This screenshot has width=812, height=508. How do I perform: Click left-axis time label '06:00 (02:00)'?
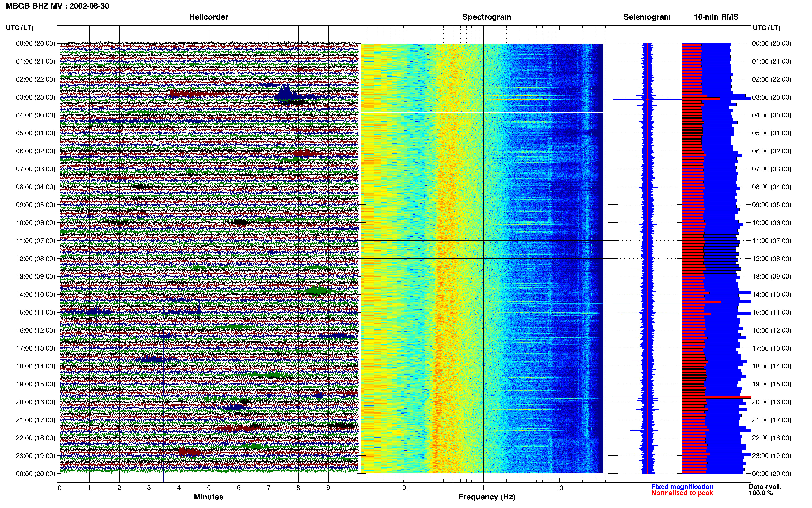(x=36, y=151)
